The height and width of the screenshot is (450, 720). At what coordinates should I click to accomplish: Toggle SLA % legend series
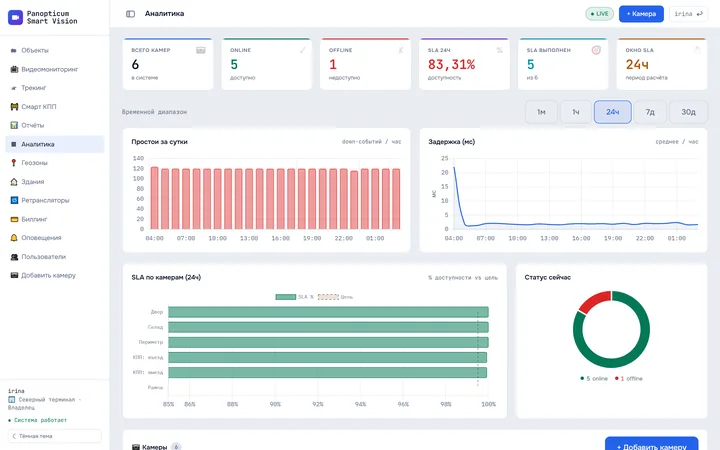pyautogui.click(x=294, y=297)
